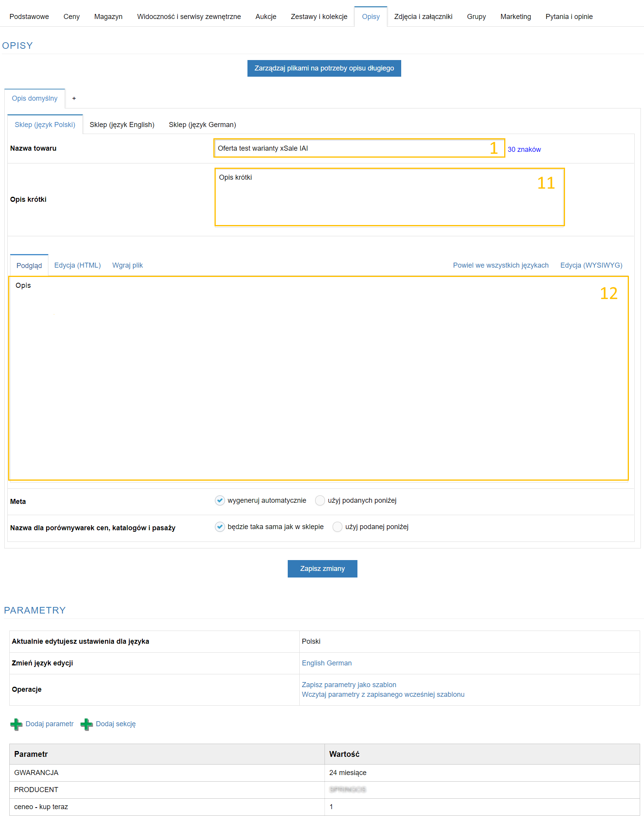Viewport: 644px width, 825px height.
Task: Select 'wygeneruj automatycznie' Meta option
Action: coord(220,500)
